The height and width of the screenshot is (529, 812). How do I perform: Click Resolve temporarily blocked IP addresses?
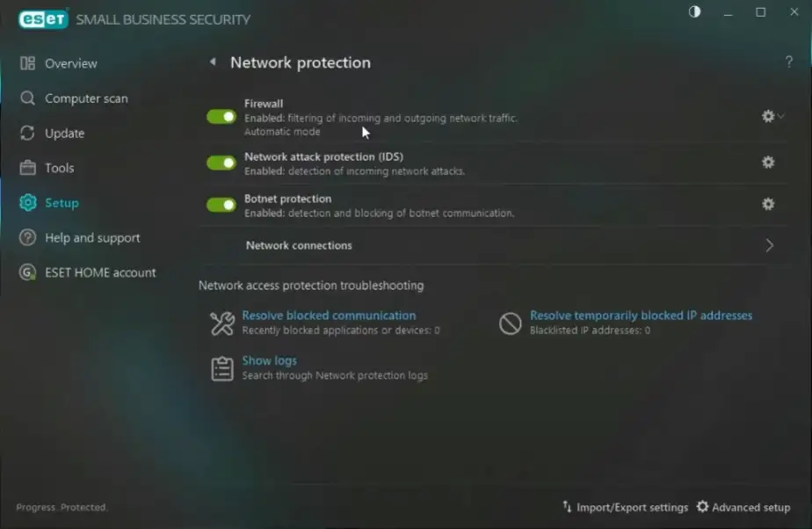pos(641,315)
